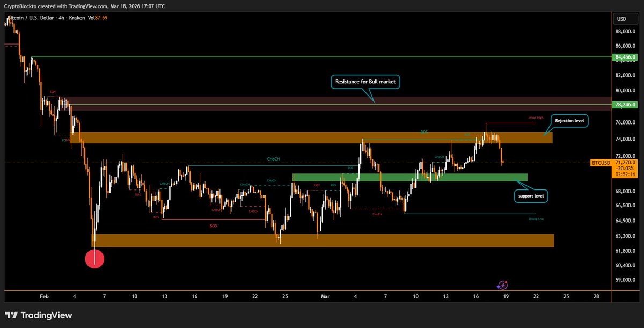644x328 pixels.
Task: Click the purple lightning flash icon
Action: (503, 286)
